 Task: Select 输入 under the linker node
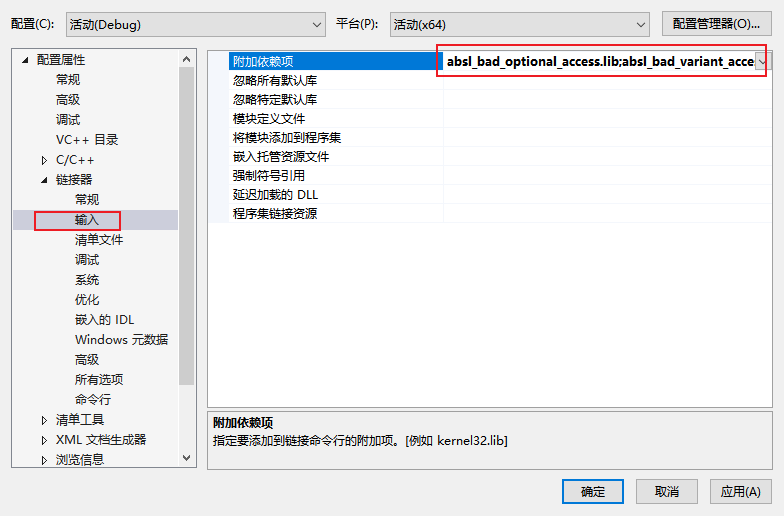point(87,220)
